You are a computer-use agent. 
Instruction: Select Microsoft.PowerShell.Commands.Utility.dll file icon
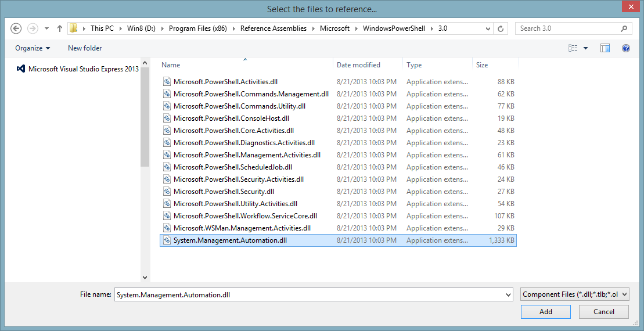point(167,106)
